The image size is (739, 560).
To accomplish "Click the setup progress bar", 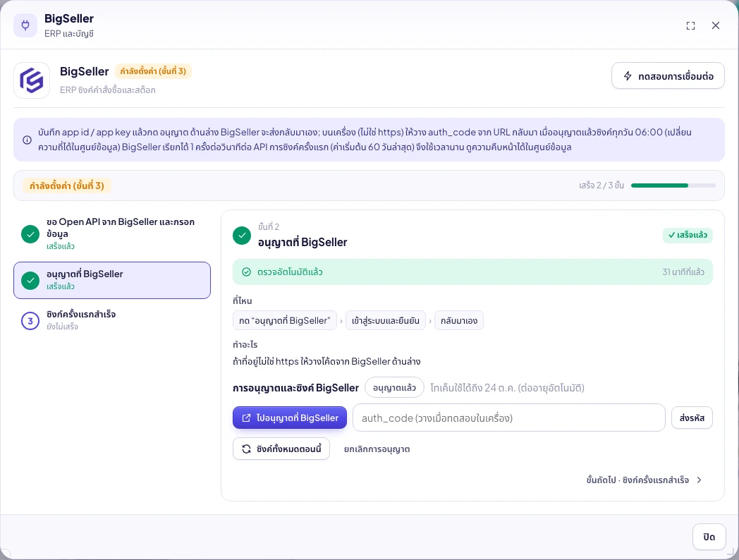I will 673,185.
